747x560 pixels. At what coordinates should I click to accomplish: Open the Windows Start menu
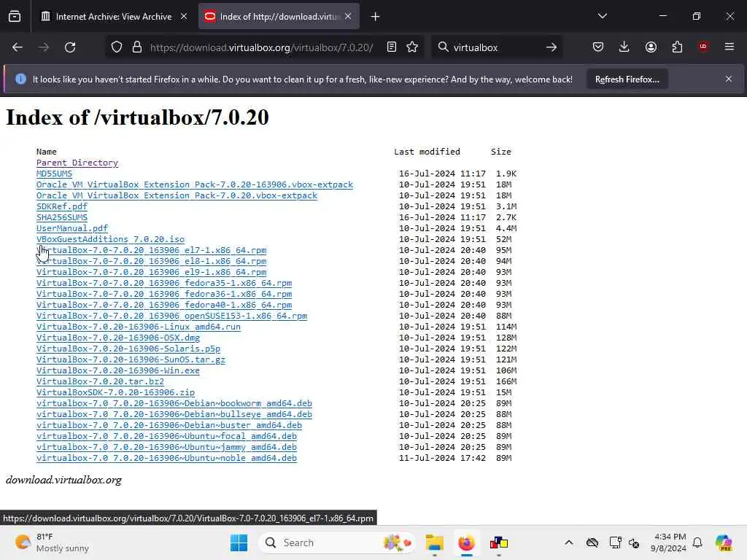(239, 542)
